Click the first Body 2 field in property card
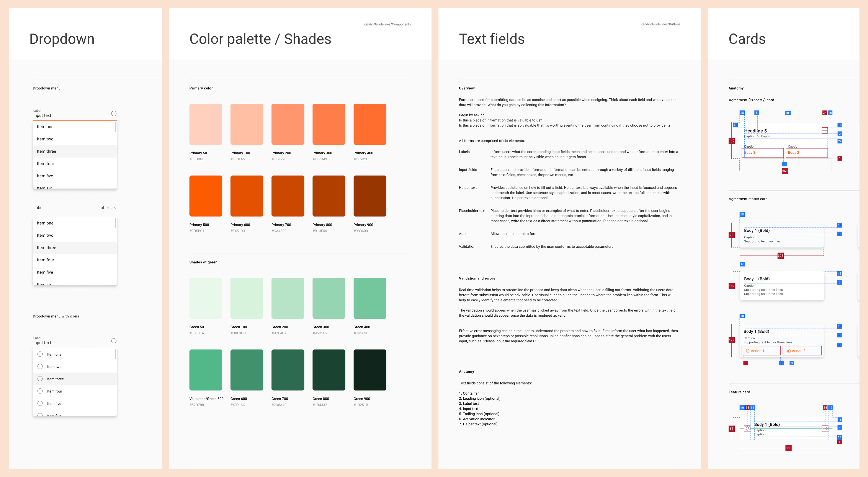Image resolution: width=868 pixels, height=477 pixels. click(x=763, y=153)
